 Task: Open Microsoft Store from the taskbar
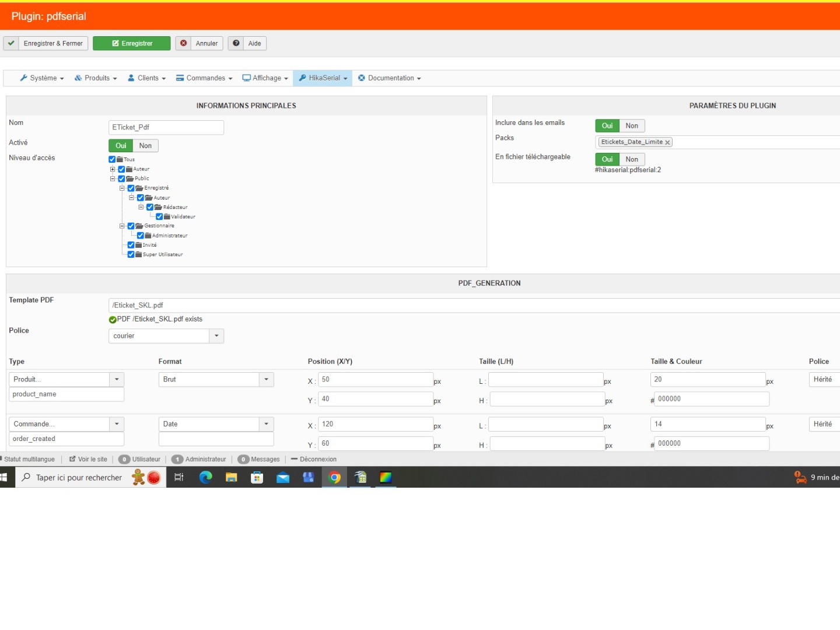257,477
